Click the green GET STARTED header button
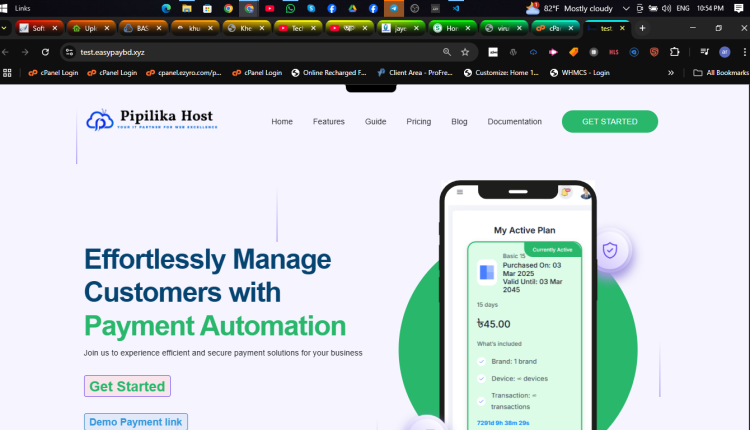 point(610,121)
